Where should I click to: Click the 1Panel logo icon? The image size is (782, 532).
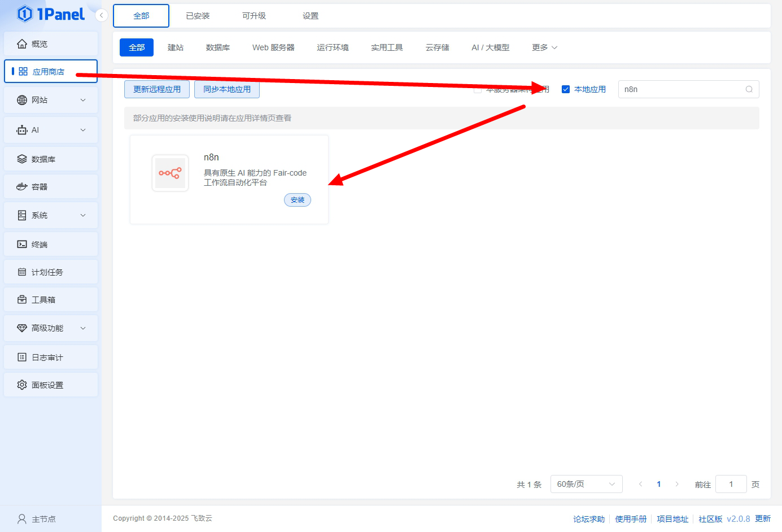pos(25,14)
